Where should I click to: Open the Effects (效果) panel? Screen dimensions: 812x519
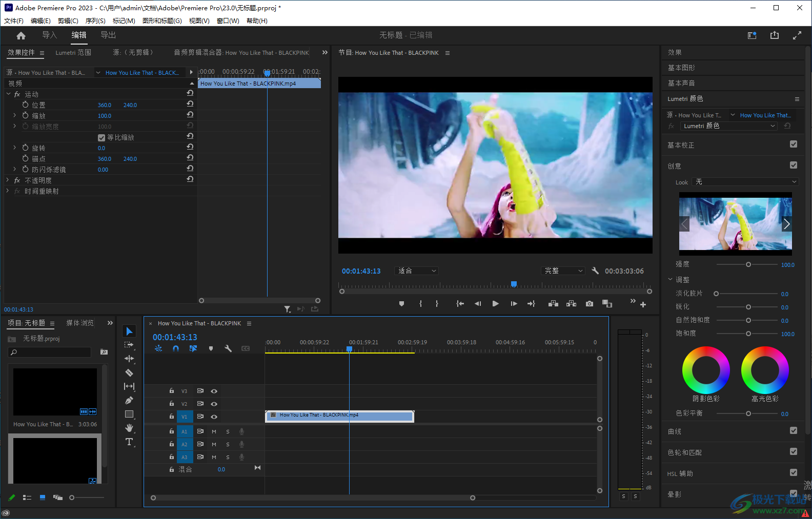coord(675,52)
